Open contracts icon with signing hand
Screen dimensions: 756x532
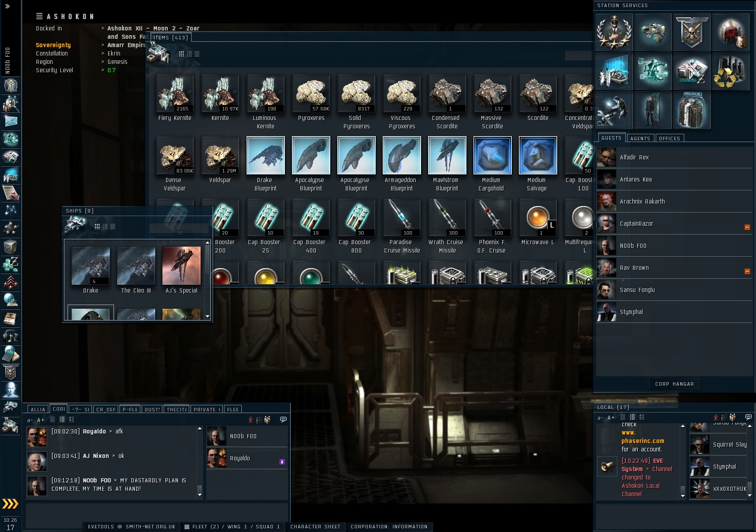pyautogui.click(x=10, y=192)
